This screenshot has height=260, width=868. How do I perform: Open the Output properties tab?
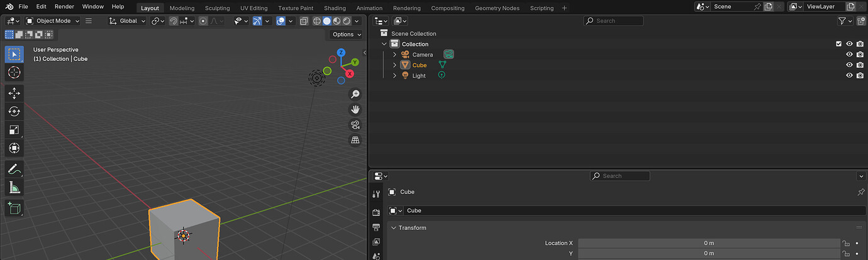376,227
